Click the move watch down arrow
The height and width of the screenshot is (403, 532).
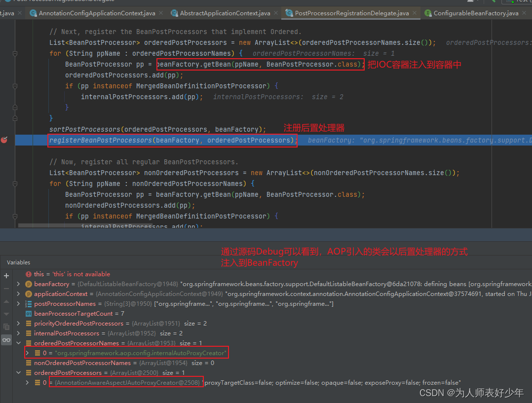(x=6, y=314)
